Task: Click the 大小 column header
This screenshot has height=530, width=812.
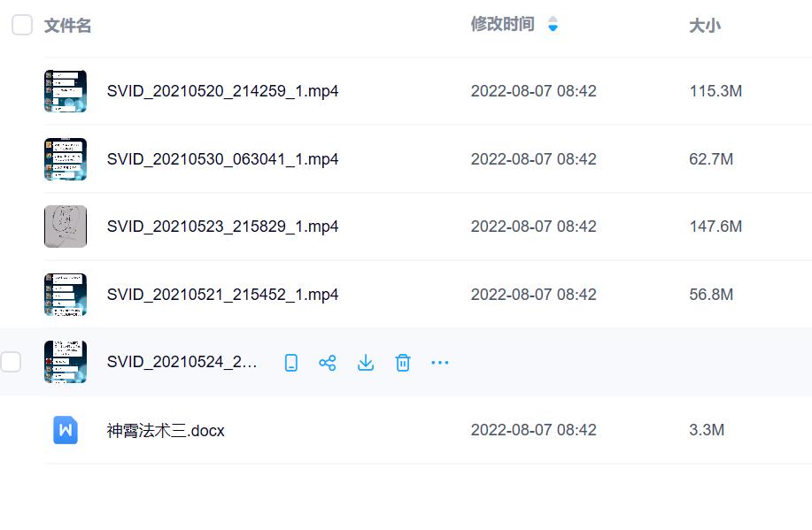Action: (x=704, y=26)
